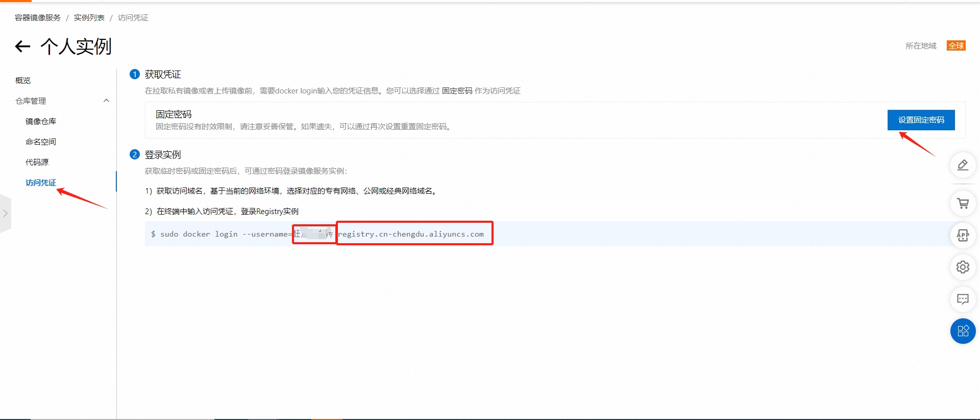Open the shopping cart floating icon

[x=963, y=203]
